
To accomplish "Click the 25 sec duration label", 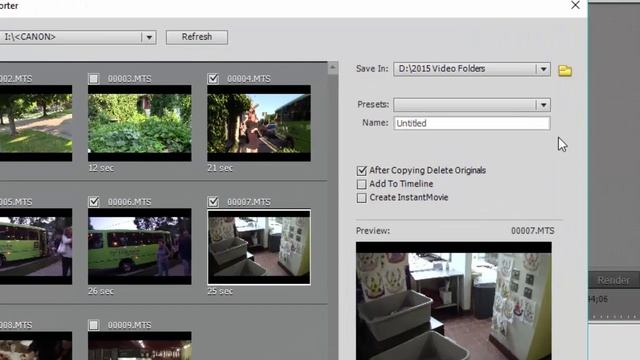I will pos(220,291).
